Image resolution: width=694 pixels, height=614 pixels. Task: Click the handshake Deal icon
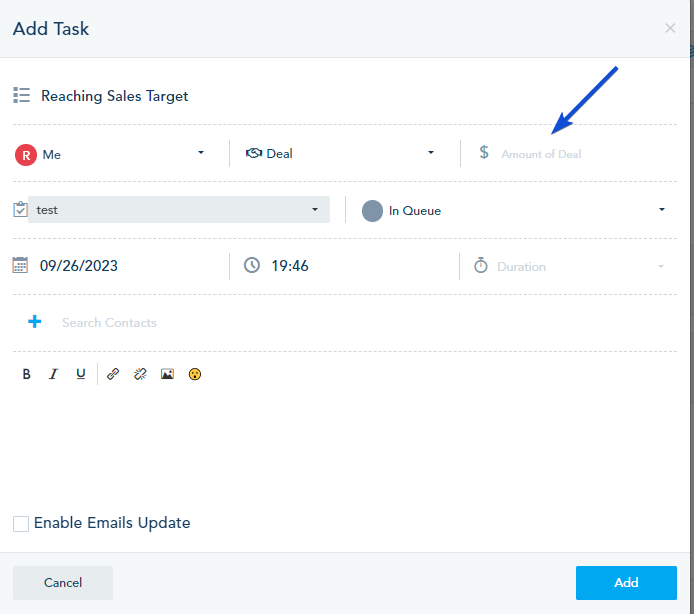point(254,153)
